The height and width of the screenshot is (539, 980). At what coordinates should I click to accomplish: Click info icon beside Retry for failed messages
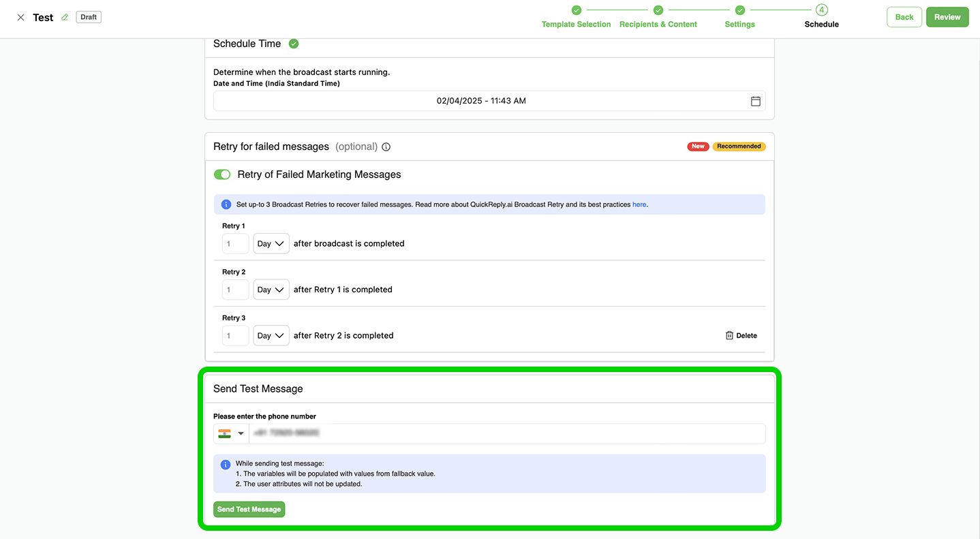point(386,147)
